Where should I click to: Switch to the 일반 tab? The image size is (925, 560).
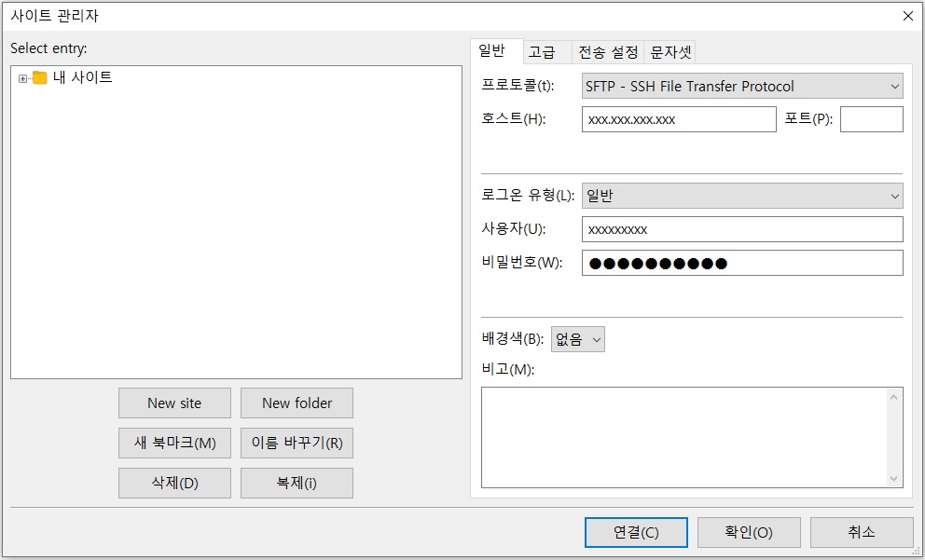(491, 51)
